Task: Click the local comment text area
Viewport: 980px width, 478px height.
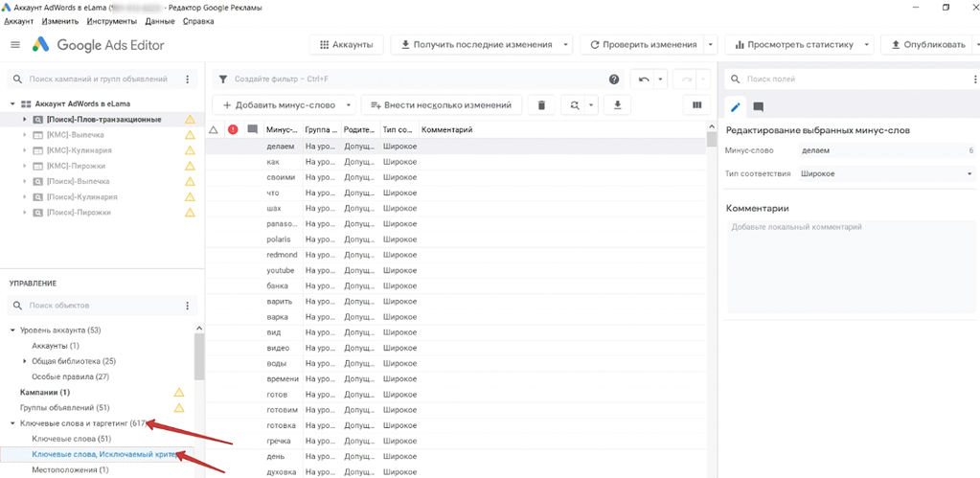Action: pos(852,267)
